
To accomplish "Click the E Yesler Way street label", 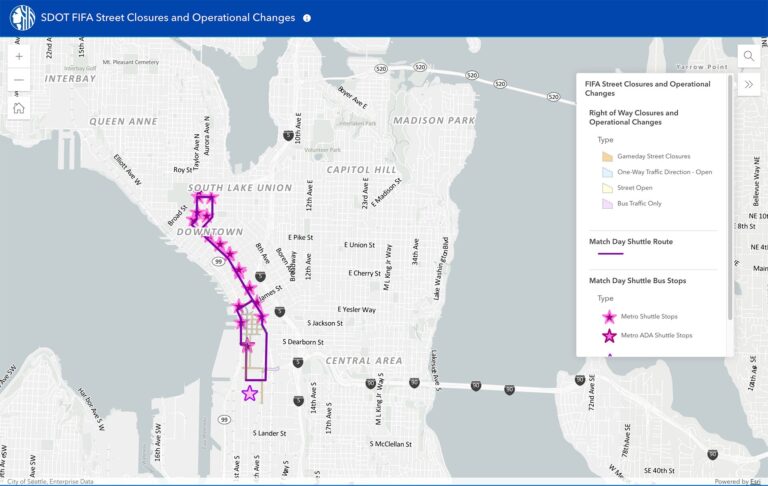I will point(357,310).
